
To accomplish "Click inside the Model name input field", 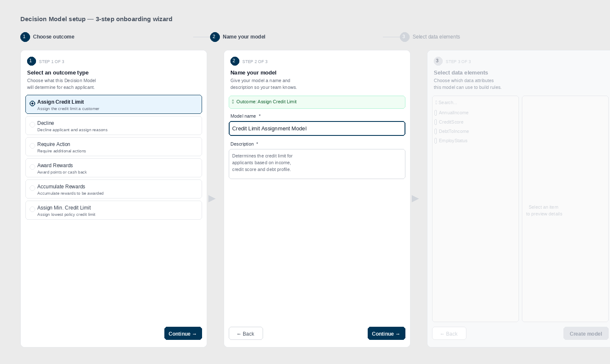I will (x=317, y=128).
